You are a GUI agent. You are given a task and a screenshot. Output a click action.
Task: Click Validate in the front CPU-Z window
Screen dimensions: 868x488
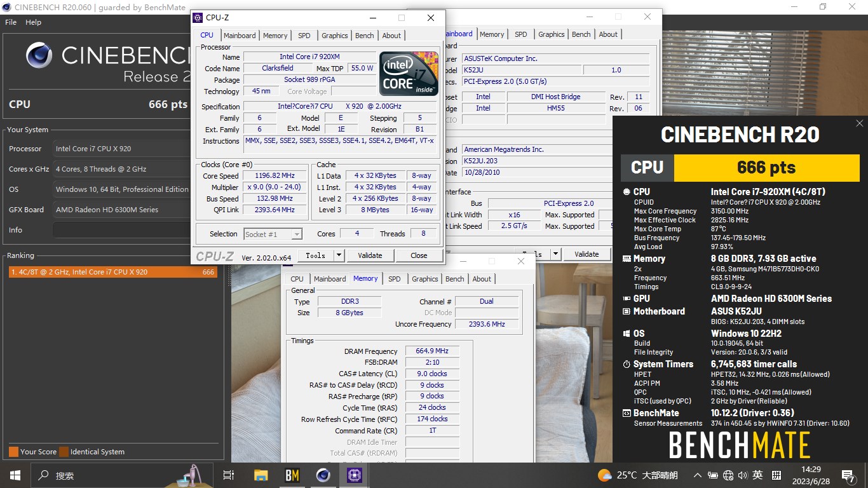[x=370, y=255]
